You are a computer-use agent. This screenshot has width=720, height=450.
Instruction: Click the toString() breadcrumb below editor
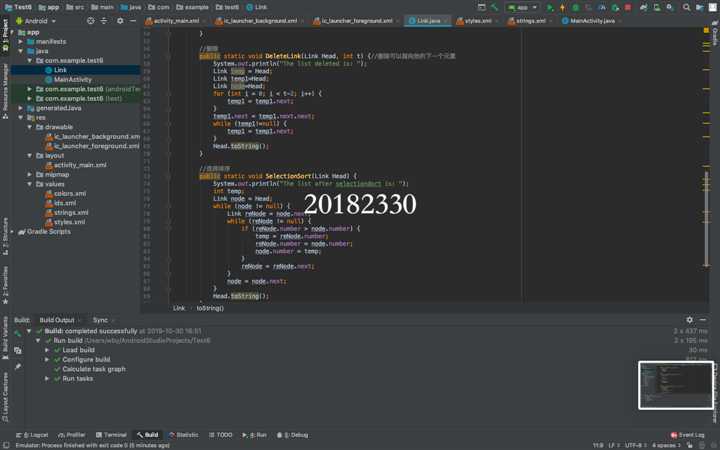(210, 308)
